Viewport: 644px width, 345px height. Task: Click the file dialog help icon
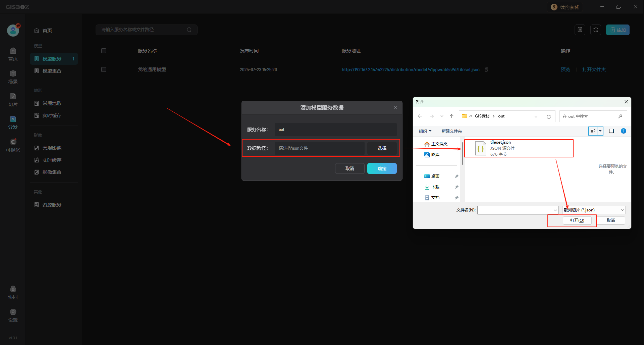pos(624,131)
